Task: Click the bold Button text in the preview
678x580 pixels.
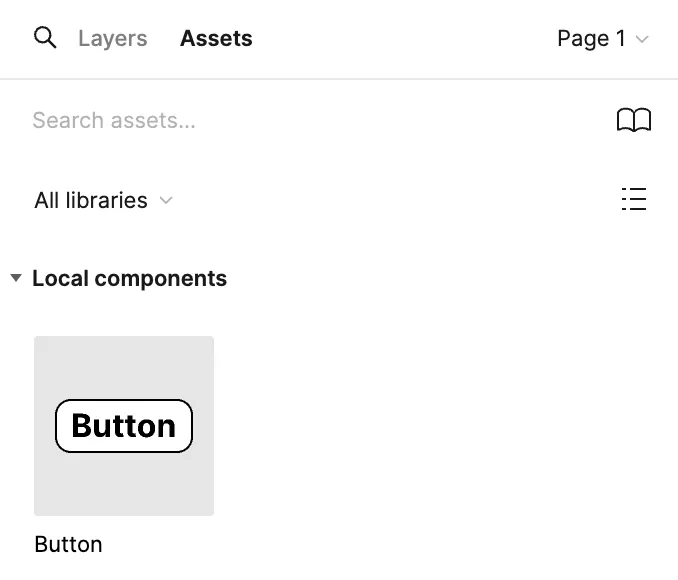Action: [124, 426]
